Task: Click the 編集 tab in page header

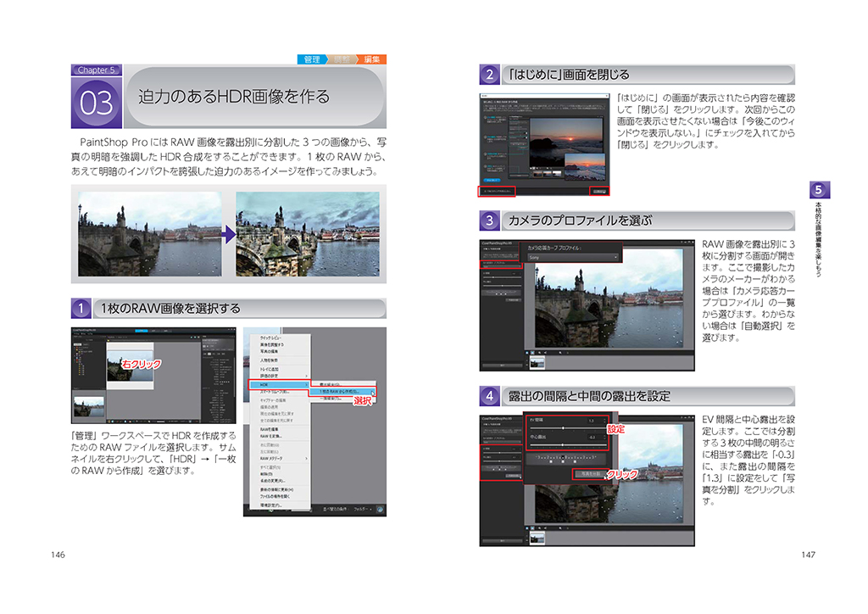Action: pos(371,59)
